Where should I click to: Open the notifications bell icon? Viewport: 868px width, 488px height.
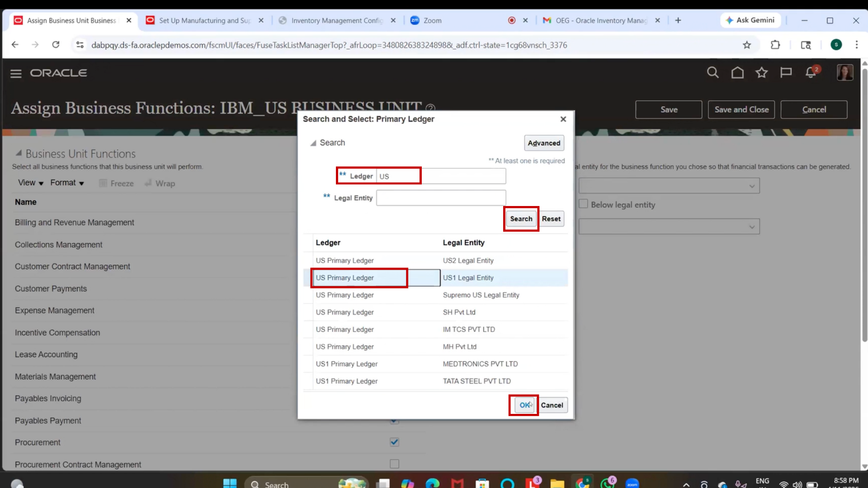(x=811, y=72)
